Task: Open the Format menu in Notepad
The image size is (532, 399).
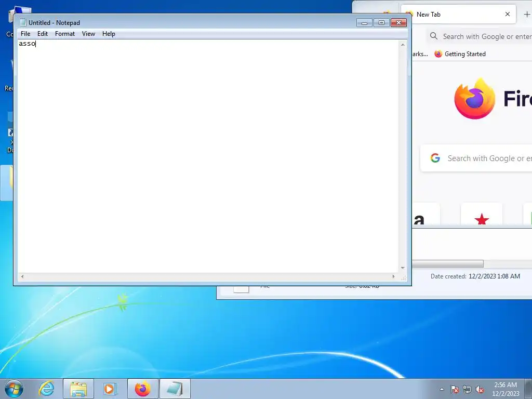Action: (x=65, y=34)
